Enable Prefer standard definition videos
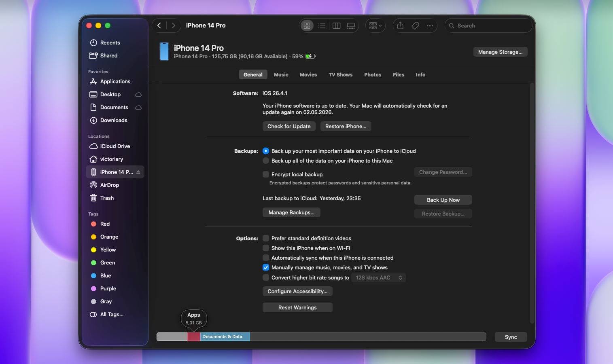 (x=266, y=238)
